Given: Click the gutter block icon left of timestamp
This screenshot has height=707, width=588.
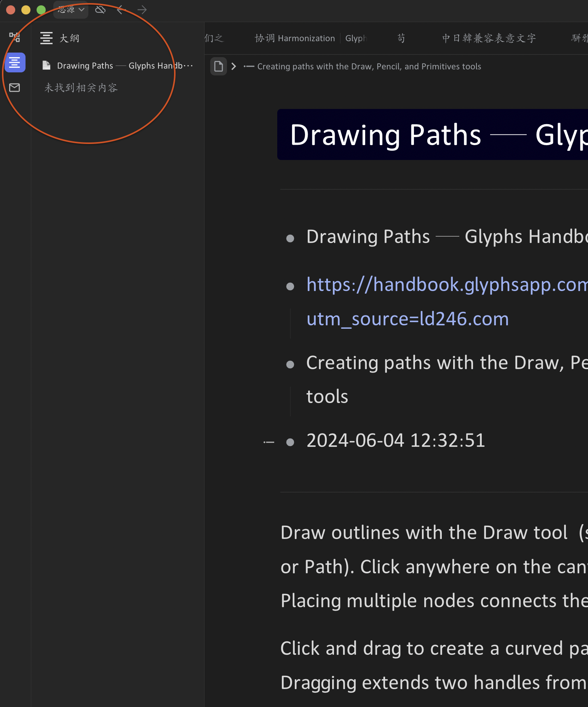Looking at the screenshot, I should click(269, 442).
